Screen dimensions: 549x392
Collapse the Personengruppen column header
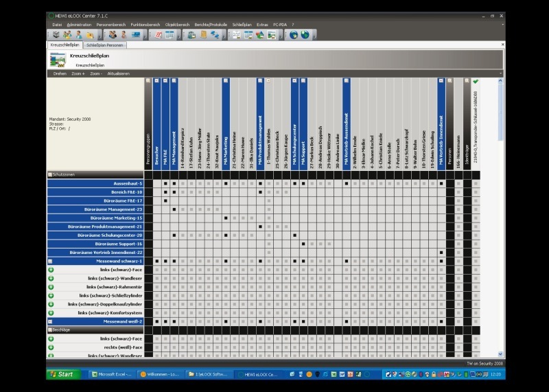[148, 81]
